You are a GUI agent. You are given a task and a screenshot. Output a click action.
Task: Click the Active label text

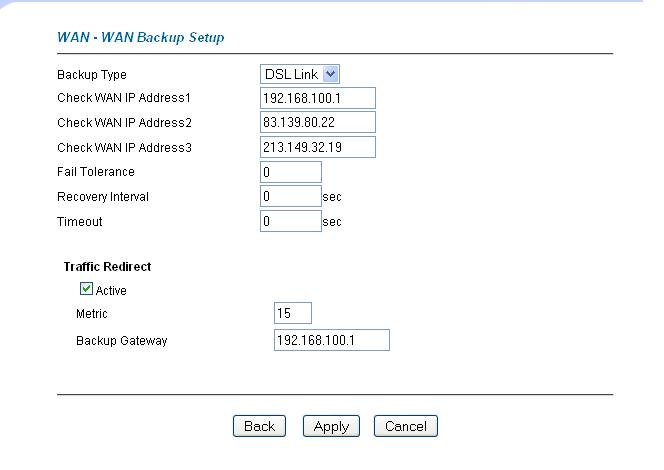tap(111, 291)
